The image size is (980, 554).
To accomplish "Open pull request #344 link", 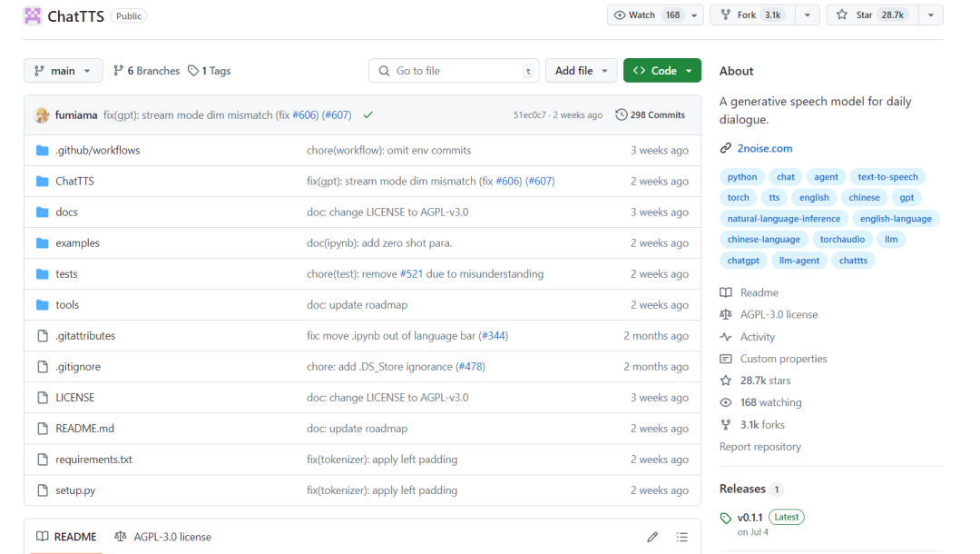I will tap(494, 336).
